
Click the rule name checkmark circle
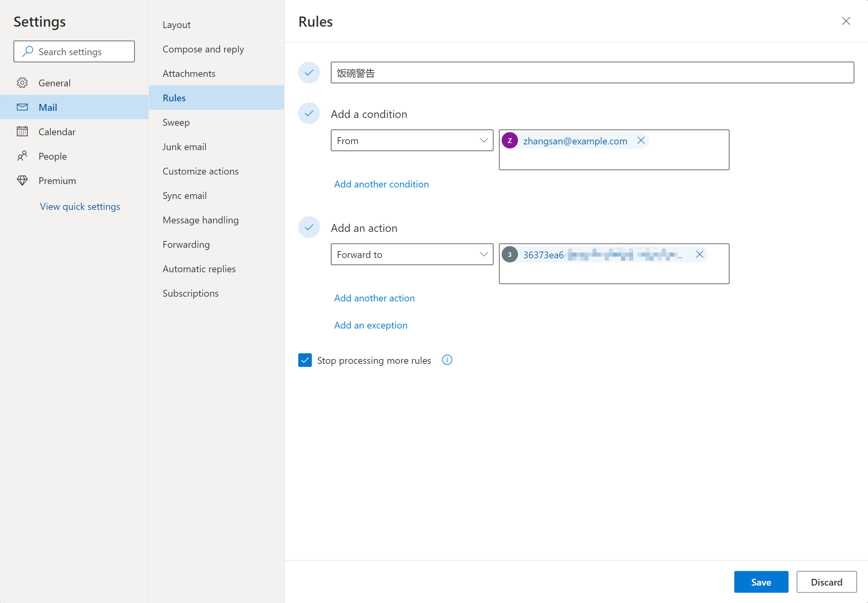[309, 72]
